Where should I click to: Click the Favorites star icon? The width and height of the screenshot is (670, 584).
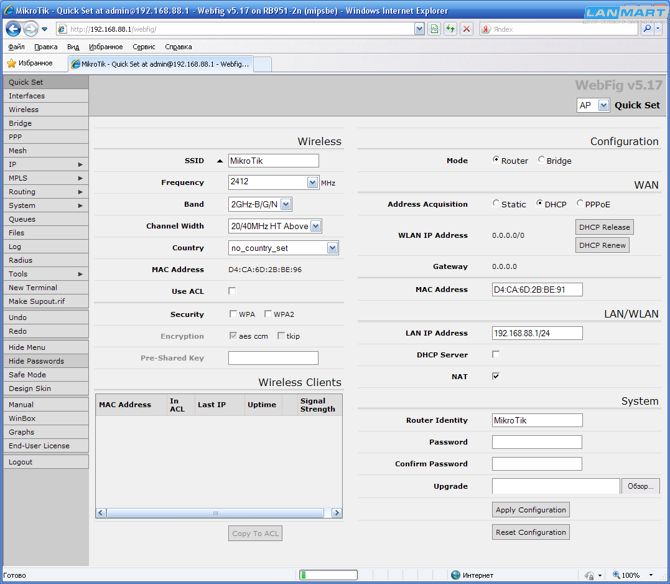[12, 63]
